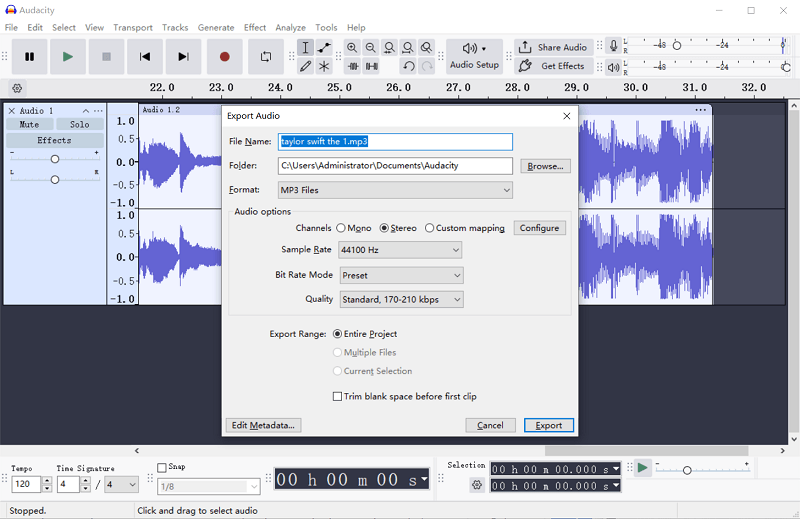Click the File Name text field
This screenshot has width=800, height=519.
pos(395,142)
